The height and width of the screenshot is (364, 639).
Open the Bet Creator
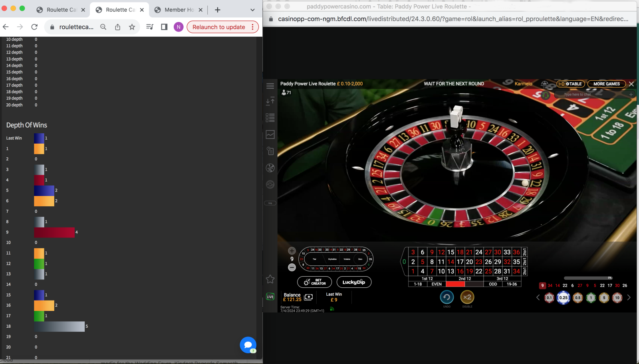(x=314, y=282)
